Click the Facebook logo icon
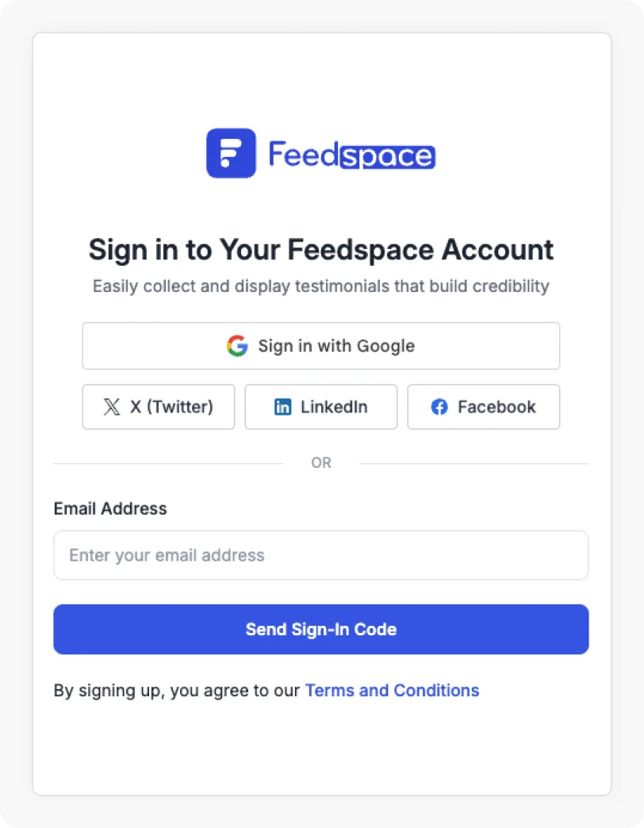 coord(439,406)
